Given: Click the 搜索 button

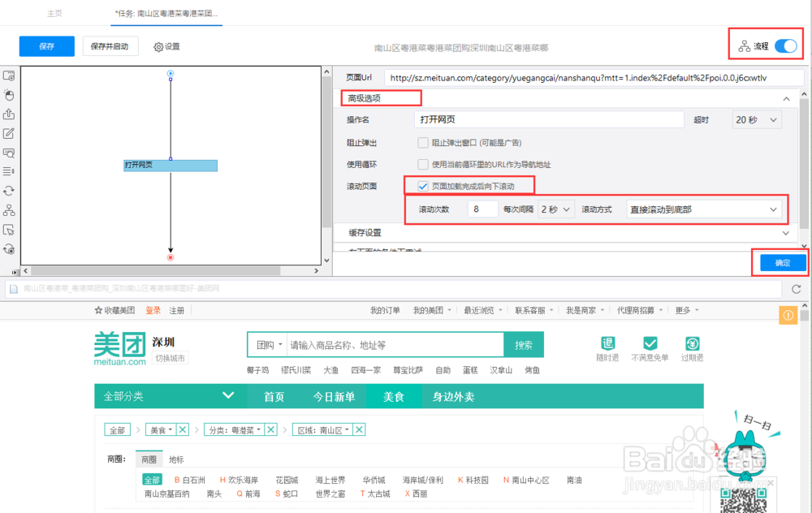Looking at the screenshot, I should [x=524, y=345].
